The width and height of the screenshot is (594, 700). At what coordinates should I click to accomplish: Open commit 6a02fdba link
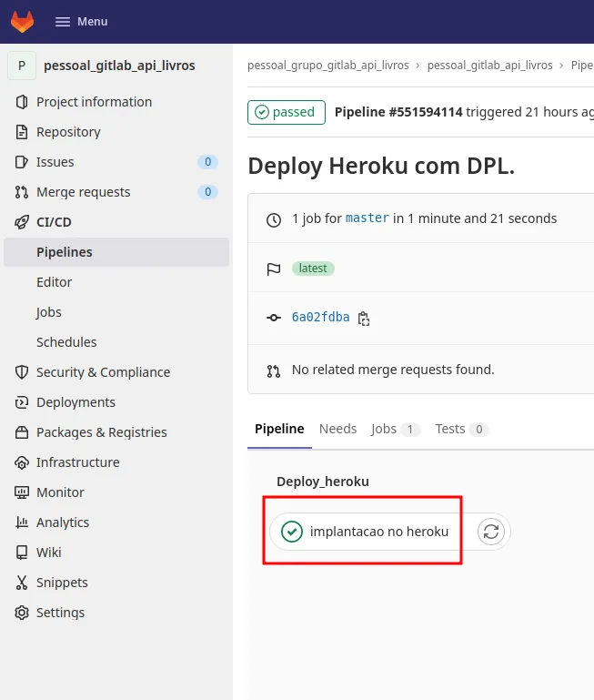coord(320,317)
